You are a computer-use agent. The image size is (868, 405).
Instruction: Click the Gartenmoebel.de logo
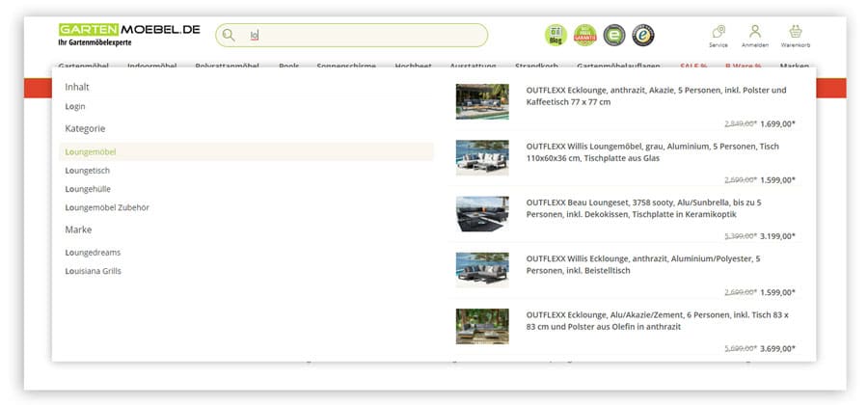pyautogui.click(x=129, y=35)
